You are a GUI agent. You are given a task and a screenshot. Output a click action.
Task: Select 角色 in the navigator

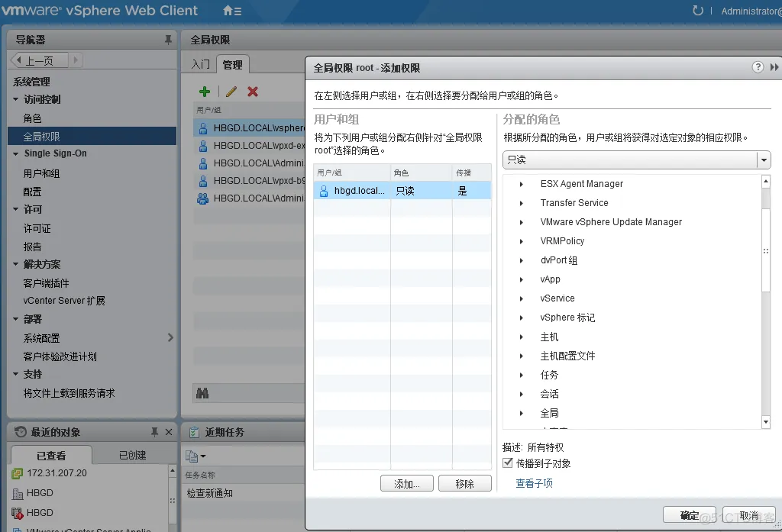click(33, 118)
